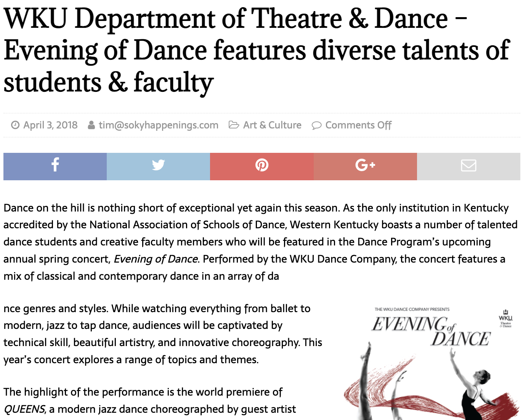
Task: Email this article using the envelope icon
Action: (468, 166)
